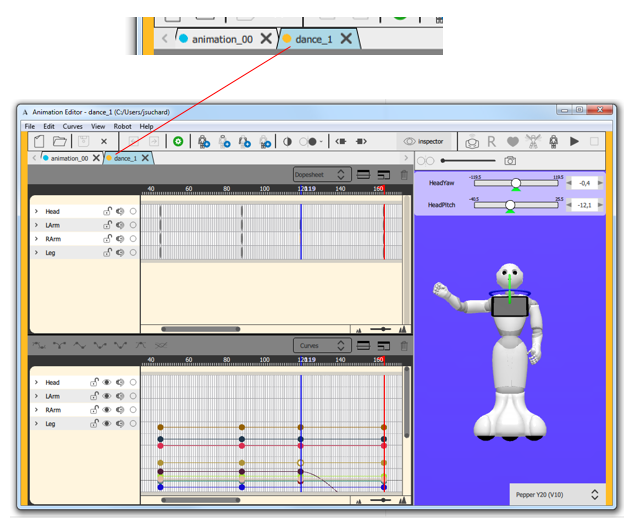Click the Curves panel detach window icon
The width and height of the screenshot is (627, 525).
383,345
